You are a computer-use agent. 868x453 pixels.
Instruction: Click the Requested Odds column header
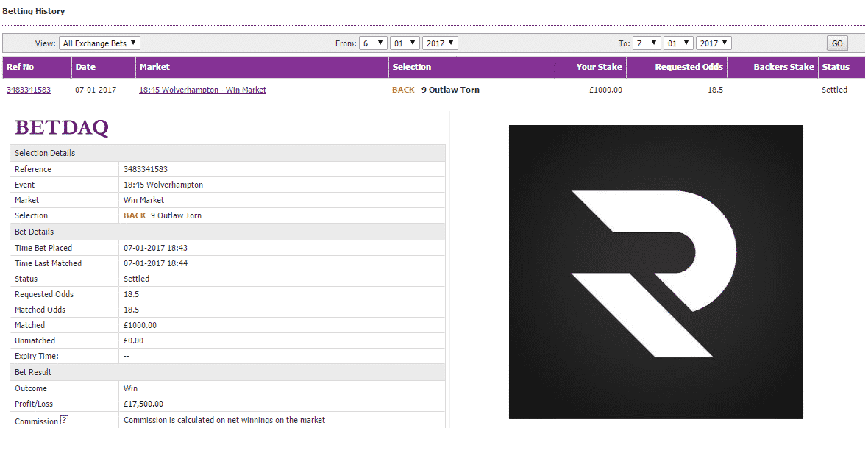click(x=677, y=67)
